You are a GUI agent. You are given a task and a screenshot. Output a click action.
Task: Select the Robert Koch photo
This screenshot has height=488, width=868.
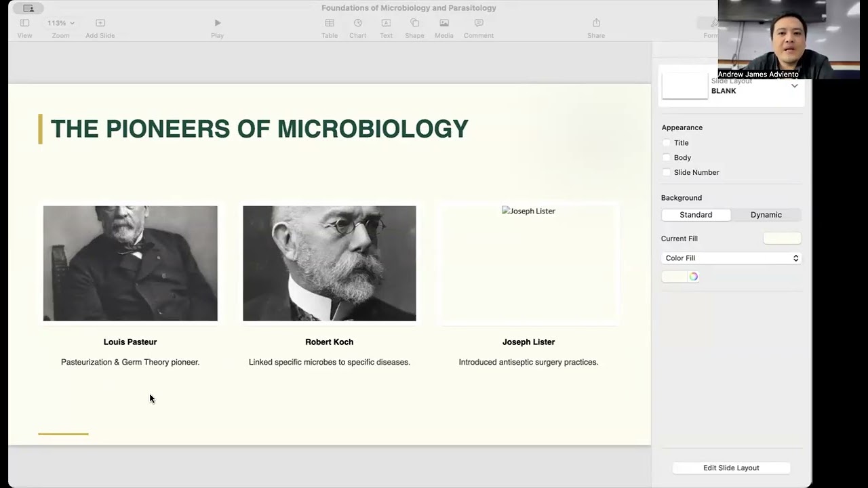point(330,264)
